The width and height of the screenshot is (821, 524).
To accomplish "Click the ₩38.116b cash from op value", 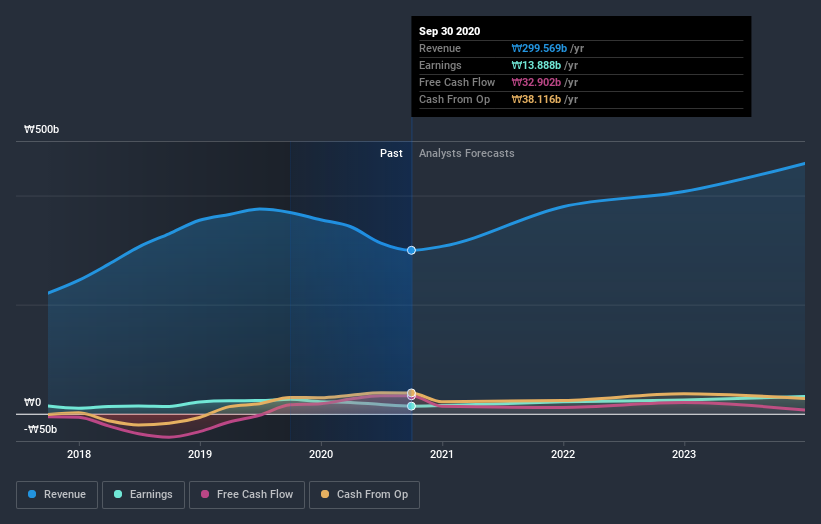I will (536, 99).
